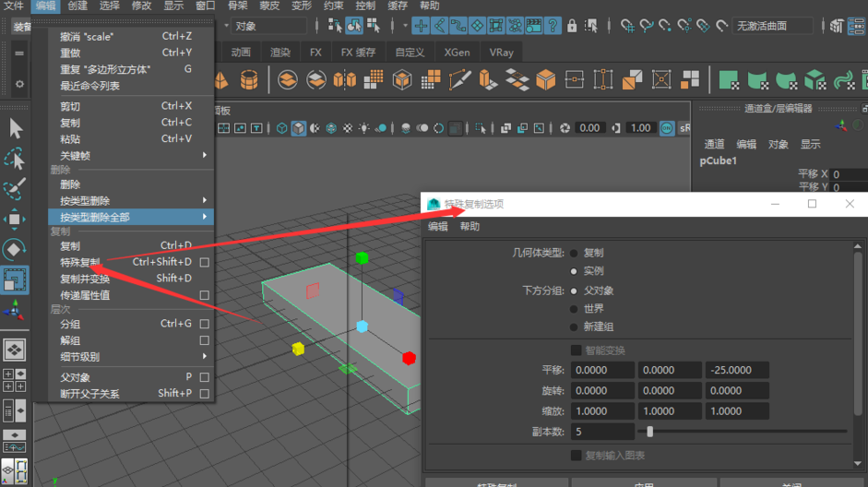The height and width of the screenshot is (487, 868).
Task: Activate the Paint selection tool
Action: pos(15,189)
